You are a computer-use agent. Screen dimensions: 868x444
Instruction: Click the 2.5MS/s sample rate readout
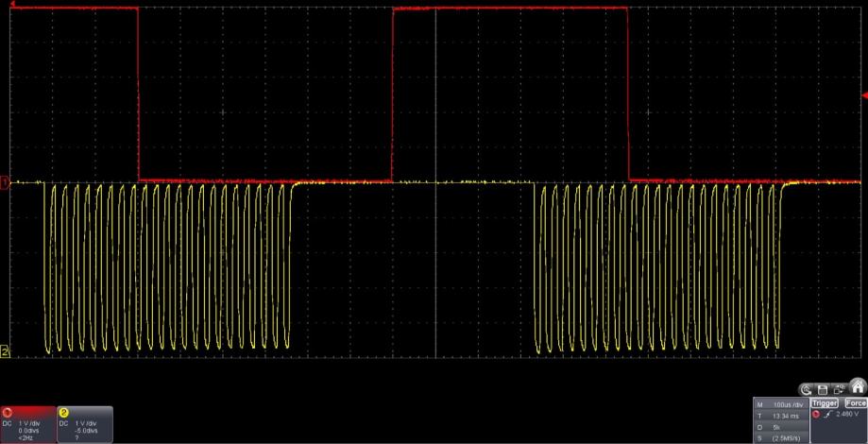point(787,438)
